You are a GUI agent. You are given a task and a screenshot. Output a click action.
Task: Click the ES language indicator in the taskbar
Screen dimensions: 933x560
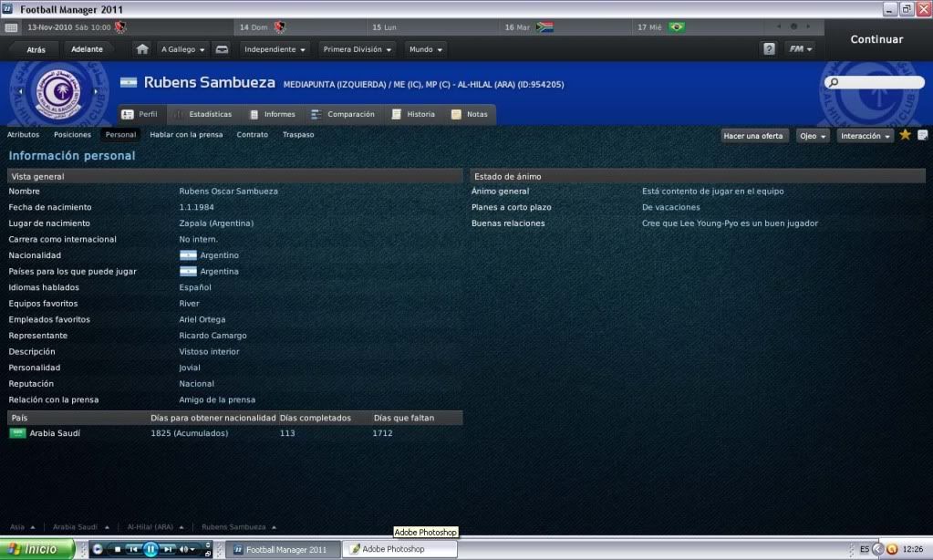click(x=864, y=549)
